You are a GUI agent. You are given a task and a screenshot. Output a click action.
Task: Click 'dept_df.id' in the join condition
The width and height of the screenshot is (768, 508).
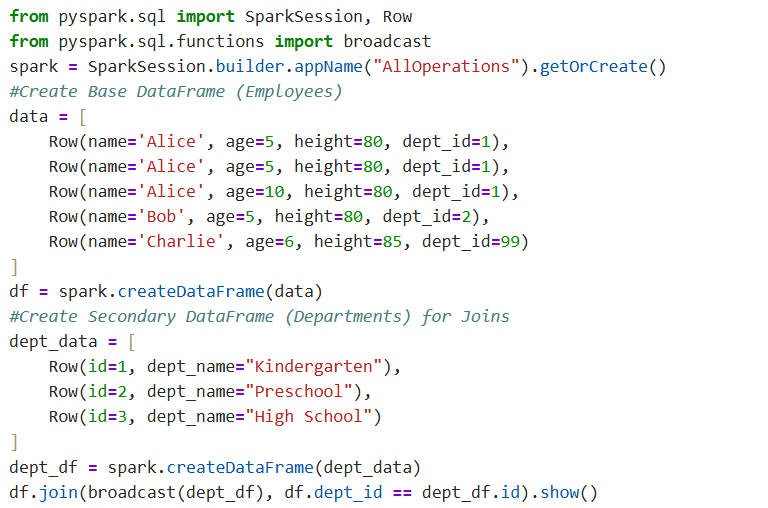click(471, 492)
